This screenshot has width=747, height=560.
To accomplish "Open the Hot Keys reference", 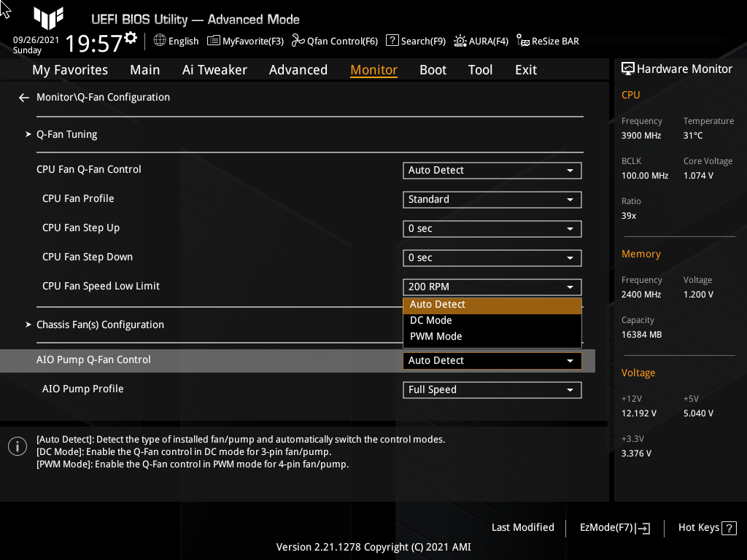I will [706, 527].
